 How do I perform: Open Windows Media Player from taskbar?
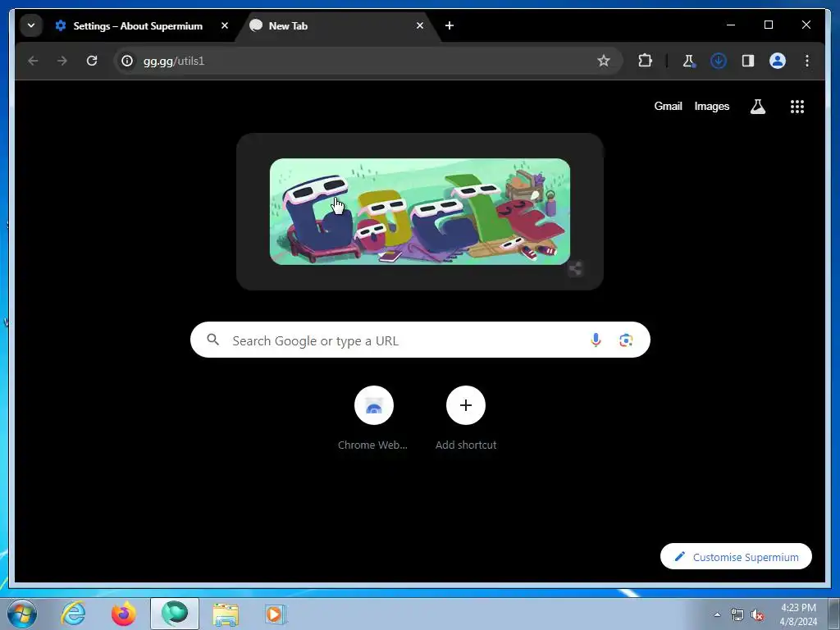(276, 614)
